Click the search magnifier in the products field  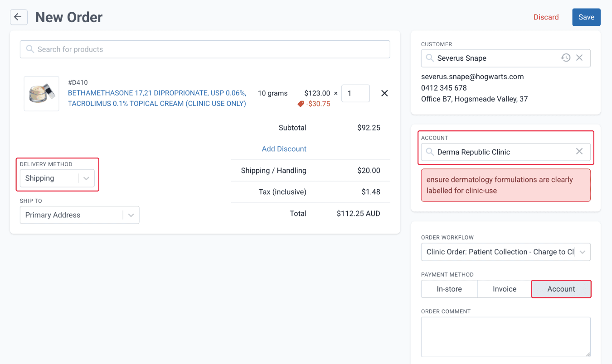pyautogui.click(x=30, y=49)
